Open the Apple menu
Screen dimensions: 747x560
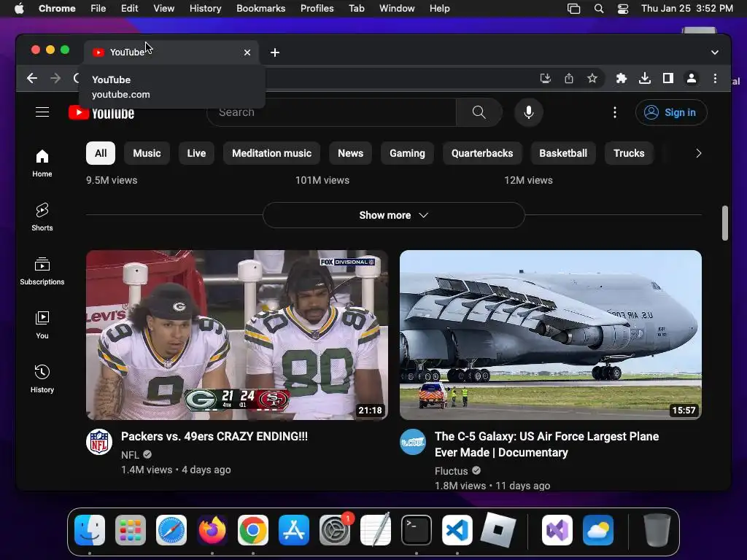pyautogui.click(x=19, y=9)
